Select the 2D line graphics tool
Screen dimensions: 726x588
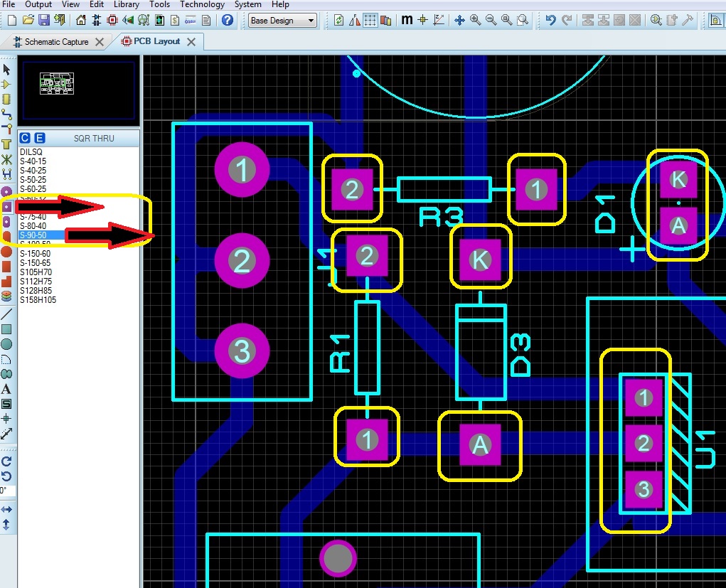(x=6, y=314)
